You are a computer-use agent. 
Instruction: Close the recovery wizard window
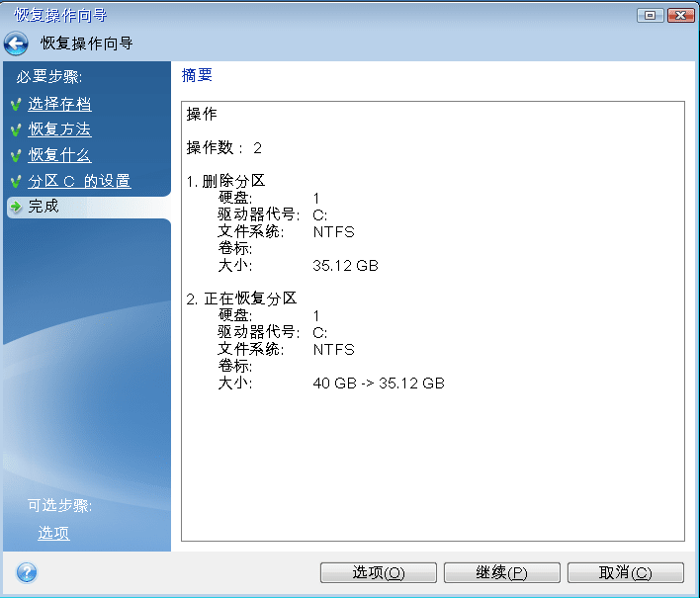679,15
